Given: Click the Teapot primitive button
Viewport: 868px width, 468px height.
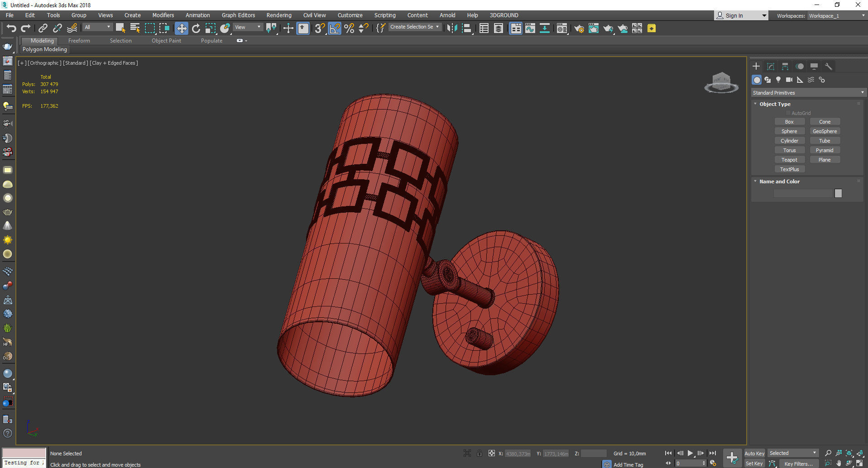Looking at the screenshot, I should pyautogui.click(x=789, y=160).
